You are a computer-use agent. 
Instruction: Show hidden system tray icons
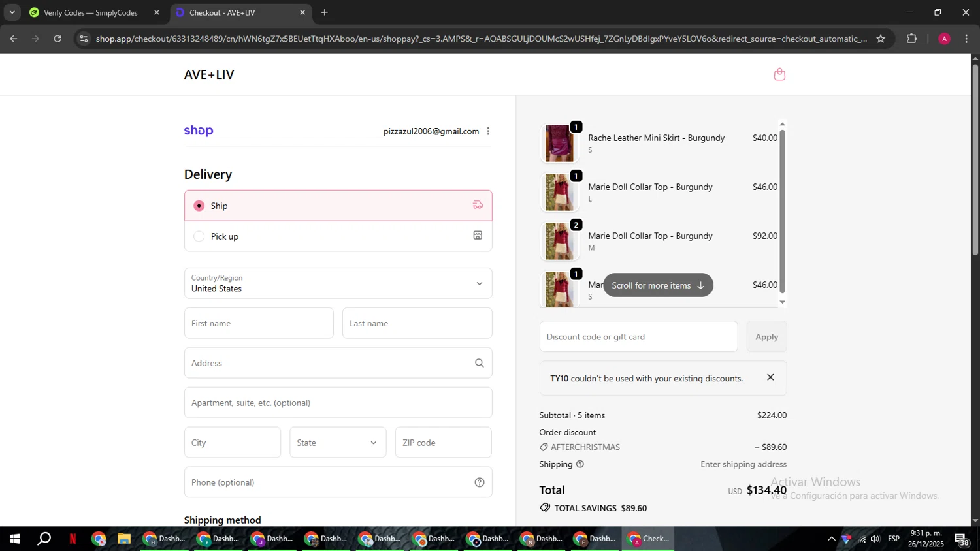tap(831, 539)
